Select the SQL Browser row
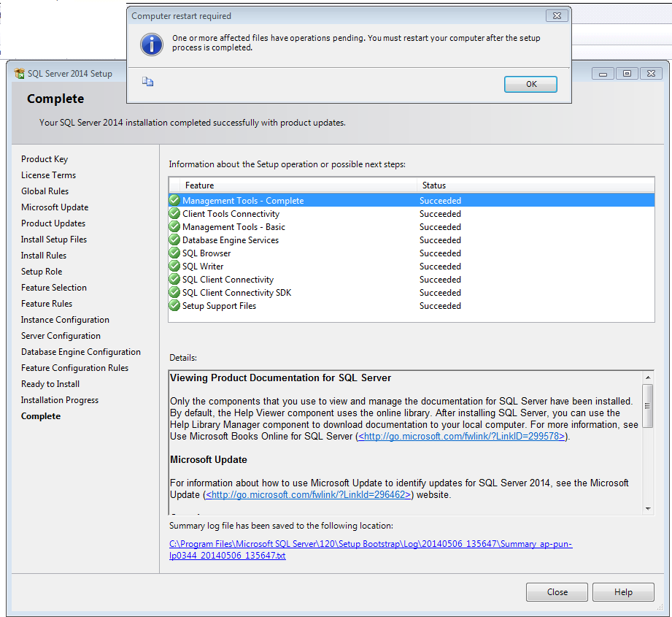This screenshot has width=672, height=617. click(x=412, y=253)
